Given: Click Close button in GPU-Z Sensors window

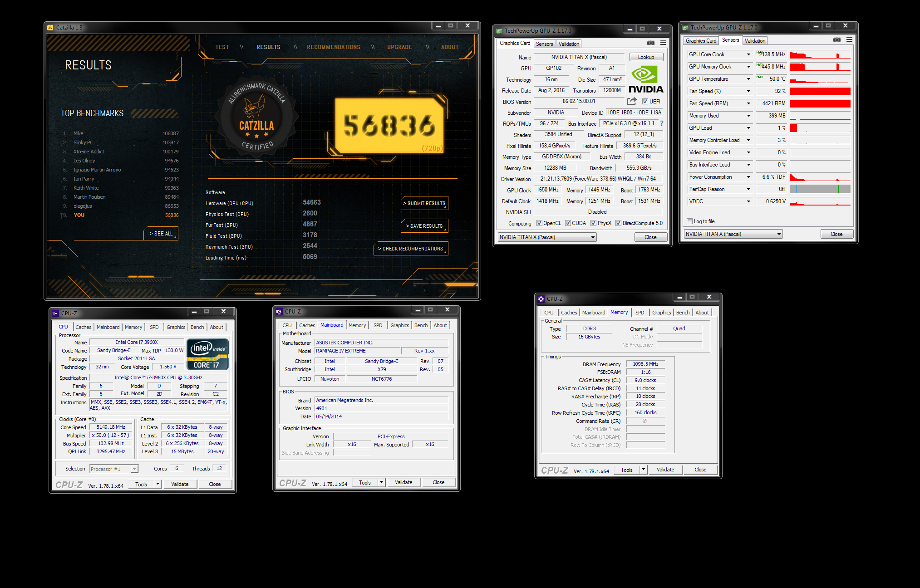Looking at the screenshot, I should click(836, 234).
